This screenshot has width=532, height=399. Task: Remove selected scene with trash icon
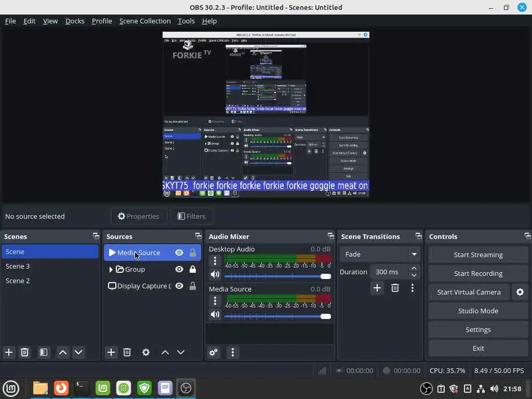click(x=24, y=352)
